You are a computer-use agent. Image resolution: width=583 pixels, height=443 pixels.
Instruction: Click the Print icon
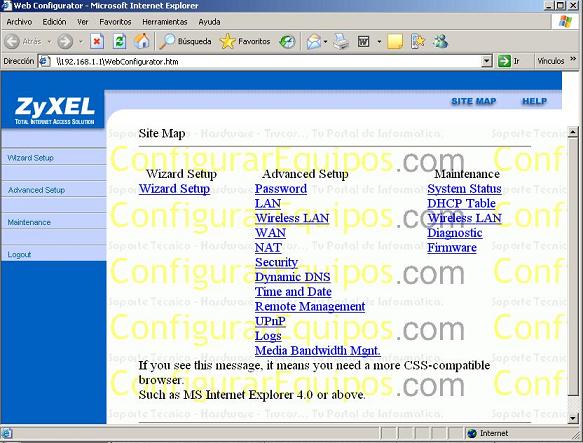click(x=341, y=41)
